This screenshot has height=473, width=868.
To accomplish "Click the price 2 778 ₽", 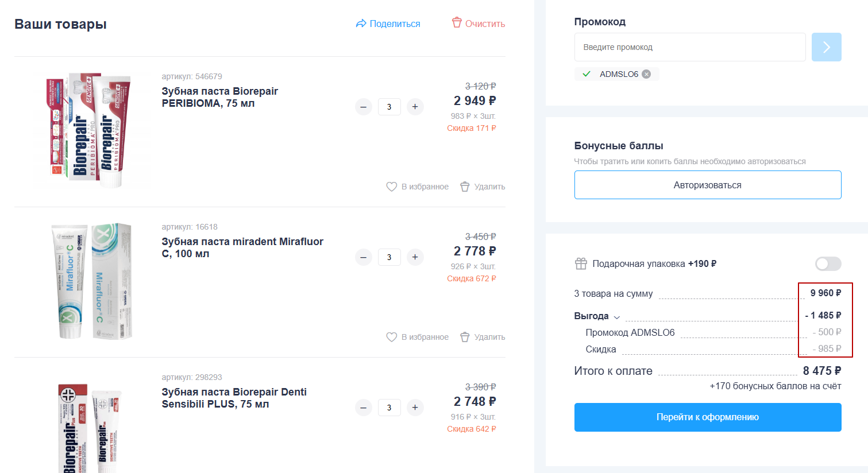I will coord(474,251).
